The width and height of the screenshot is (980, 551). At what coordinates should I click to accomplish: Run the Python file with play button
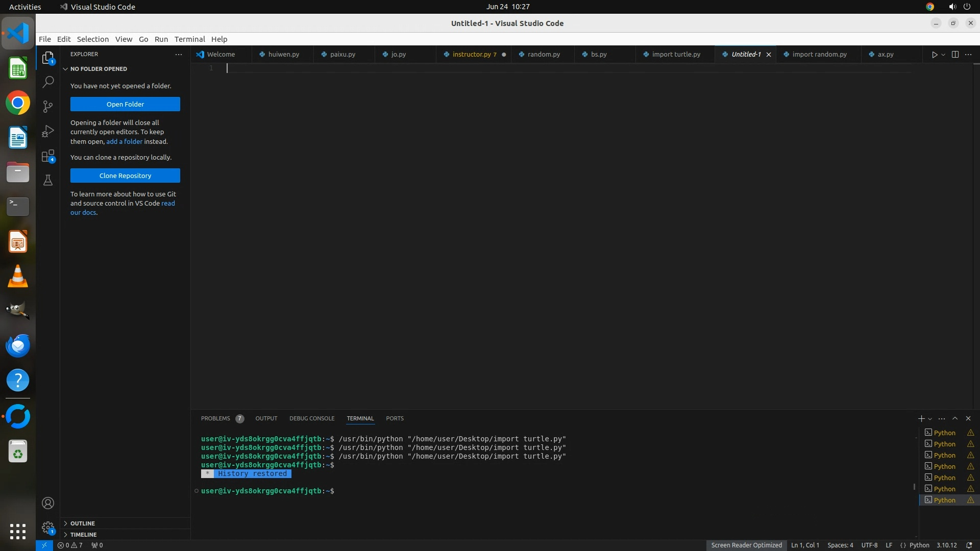pyautogui.click(x=934, y=55)
